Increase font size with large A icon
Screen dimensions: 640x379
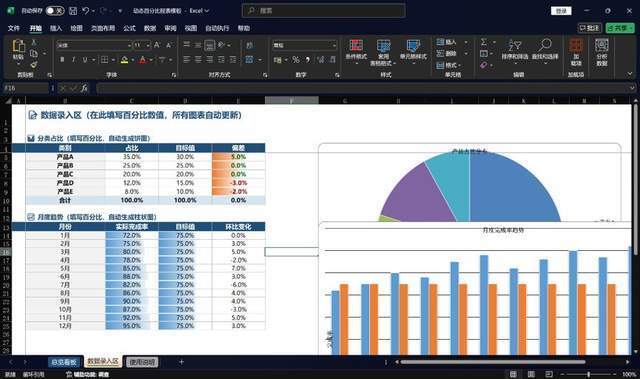coord(157,45)
